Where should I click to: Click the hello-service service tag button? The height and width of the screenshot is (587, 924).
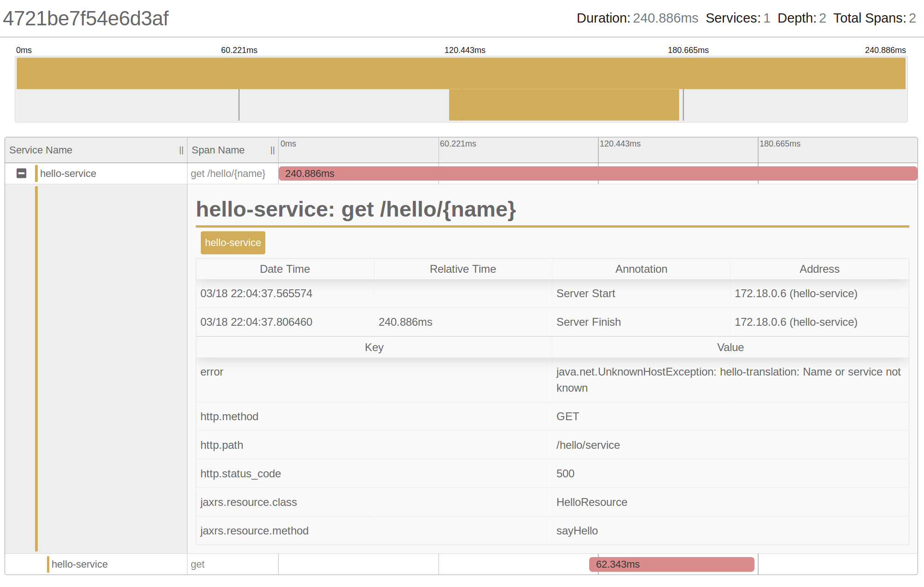click(233, 243)
